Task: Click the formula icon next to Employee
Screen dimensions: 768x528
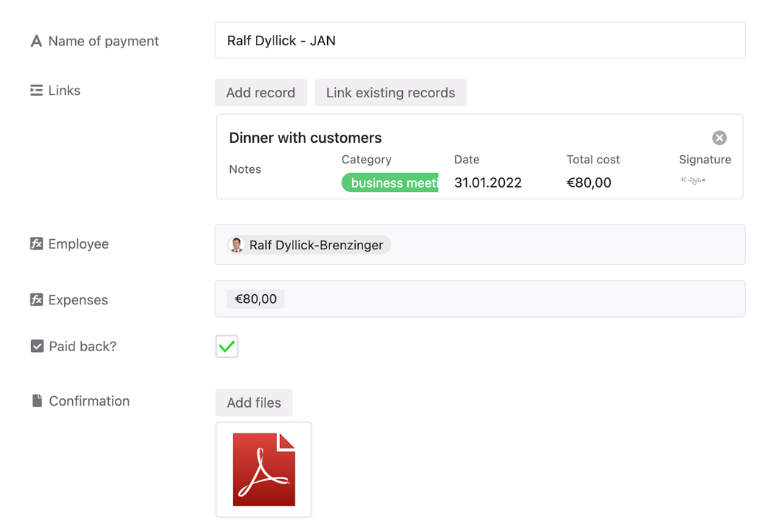Action: (37, 244)
